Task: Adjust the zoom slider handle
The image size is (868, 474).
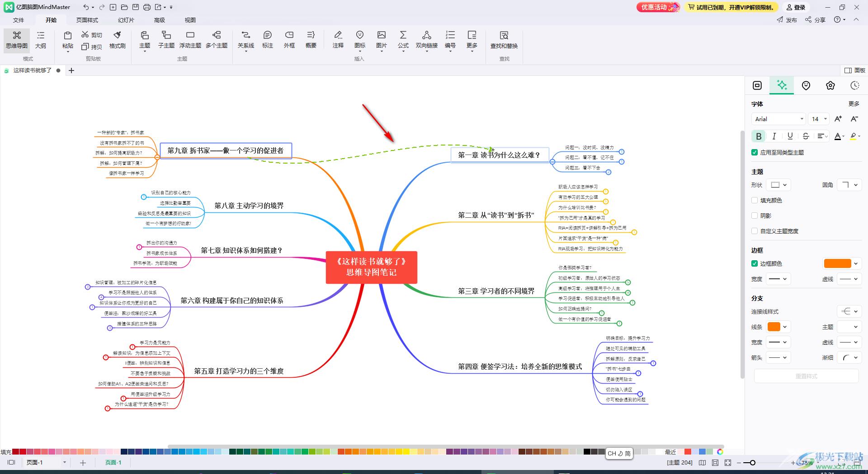Action: pos(752,463)
